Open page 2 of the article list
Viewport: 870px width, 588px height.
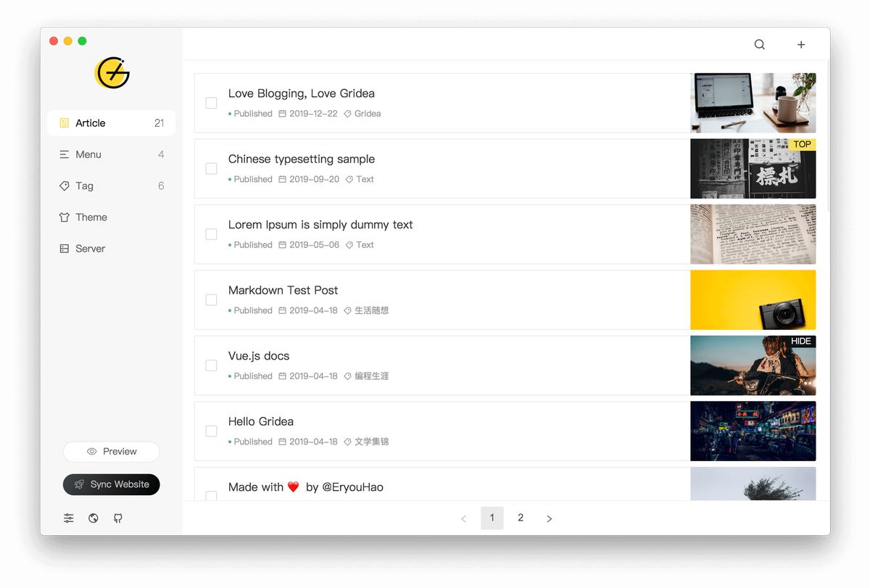click(520, 518)
